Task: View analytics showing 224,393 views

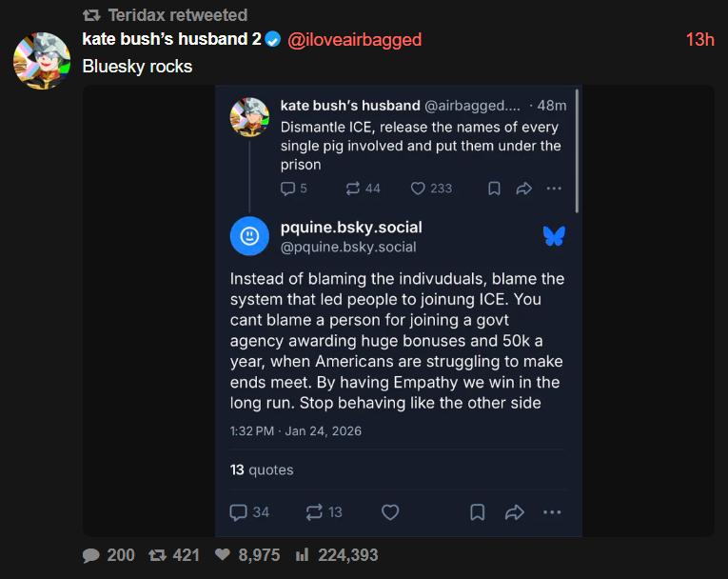Action: click(303, 554)
